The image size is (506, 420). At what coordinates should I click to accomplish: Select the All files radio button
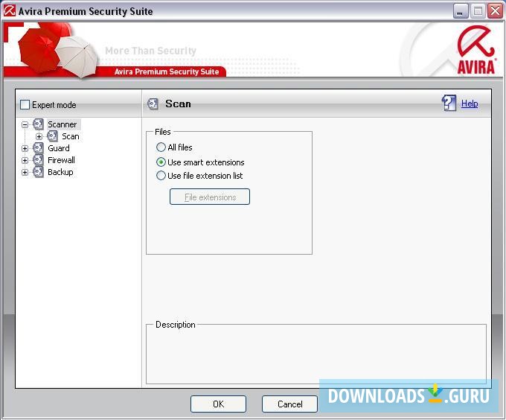pos(161,147)
